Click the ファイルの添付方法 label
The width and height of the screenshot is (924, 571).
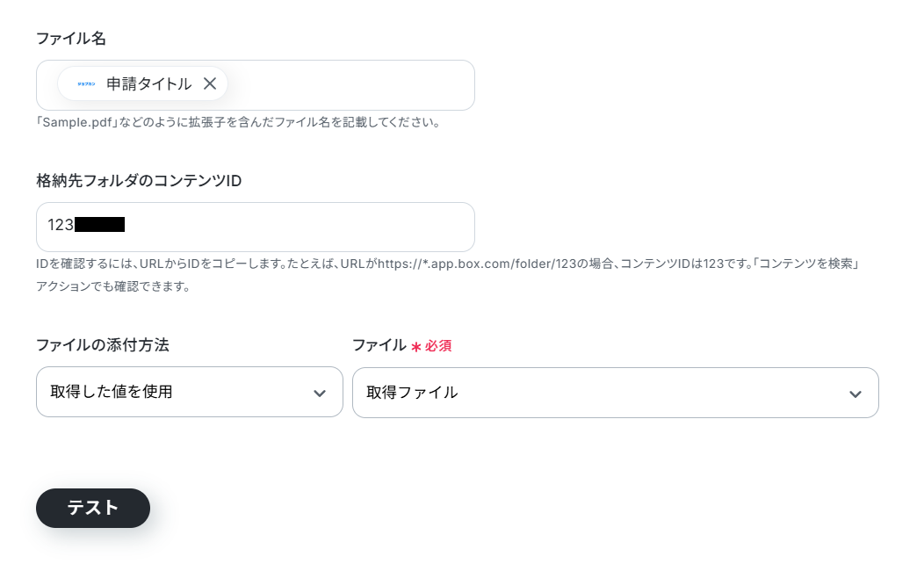[x=103, y=345]
